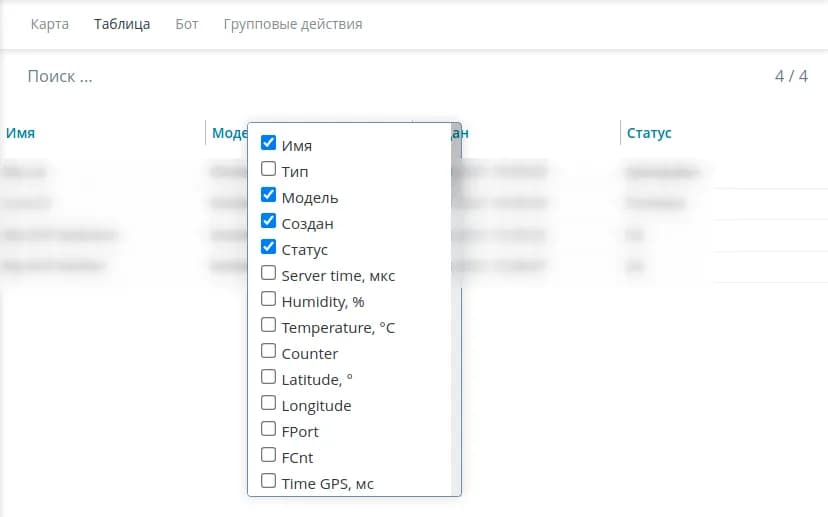Open the Групповые действия tab
Viewport: 828px width, 517px height.
293,24
